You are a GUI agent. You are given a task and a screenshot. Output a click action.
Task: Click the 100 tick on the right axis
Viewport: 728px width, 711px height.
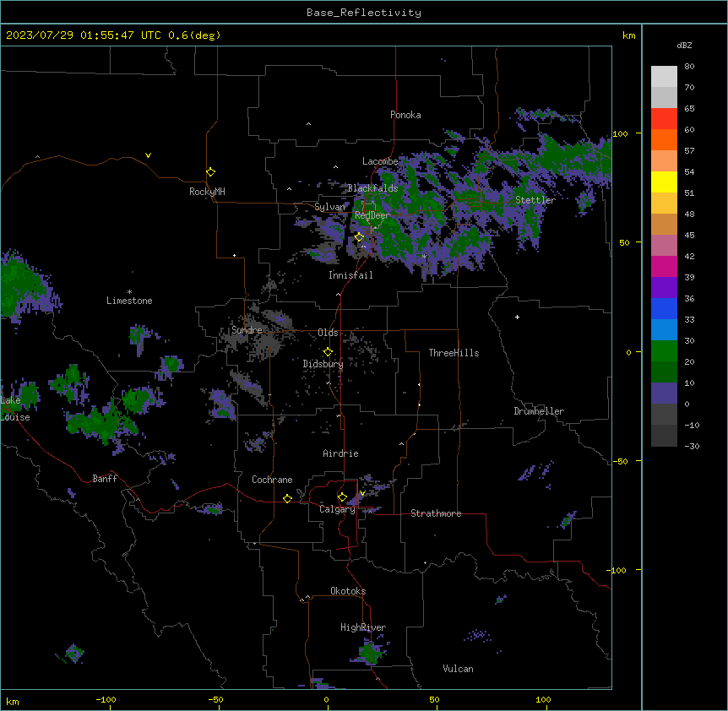click(620, 133)
